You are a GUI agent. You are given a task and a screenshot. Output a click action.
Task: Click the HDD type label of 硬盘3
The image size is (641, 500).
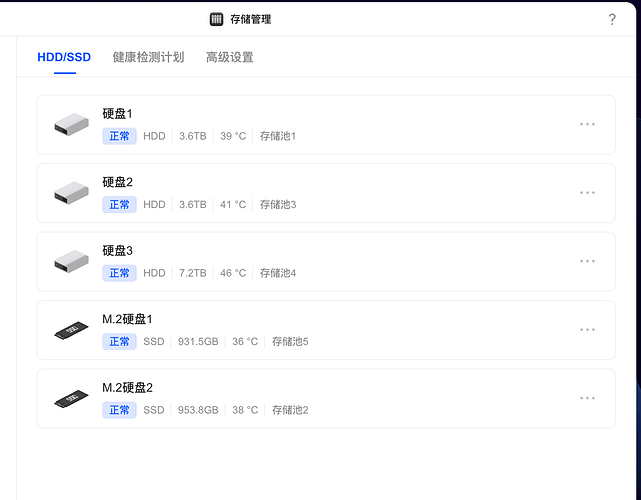click(x=154, y=273)
